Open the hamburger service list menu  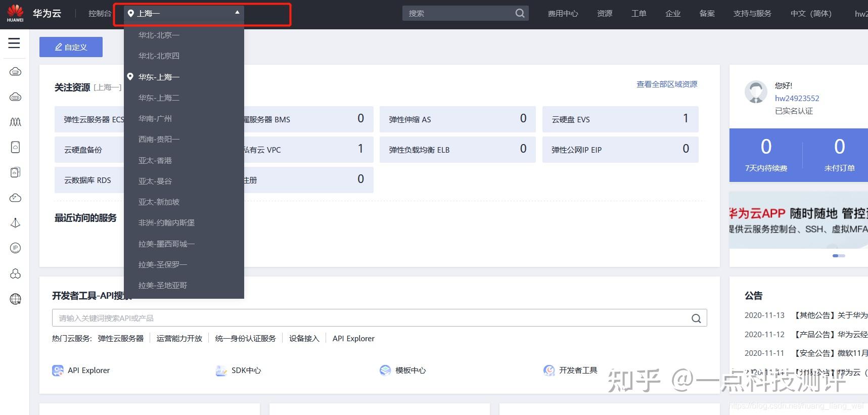[14, 43]
